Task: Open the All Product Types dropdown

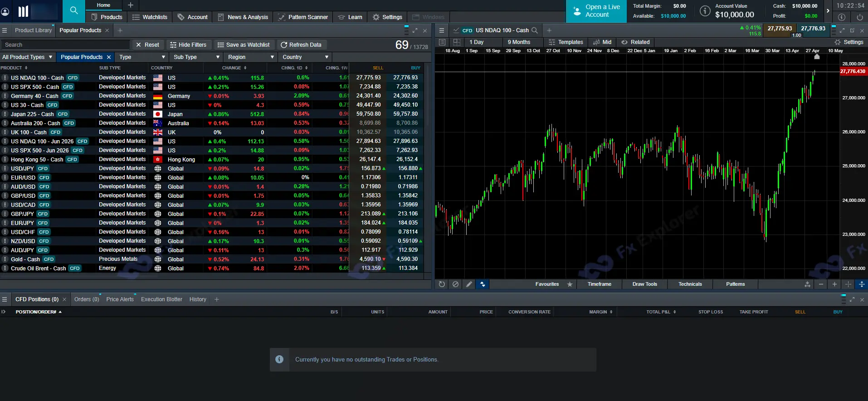Action: click(x=27, y=57)
